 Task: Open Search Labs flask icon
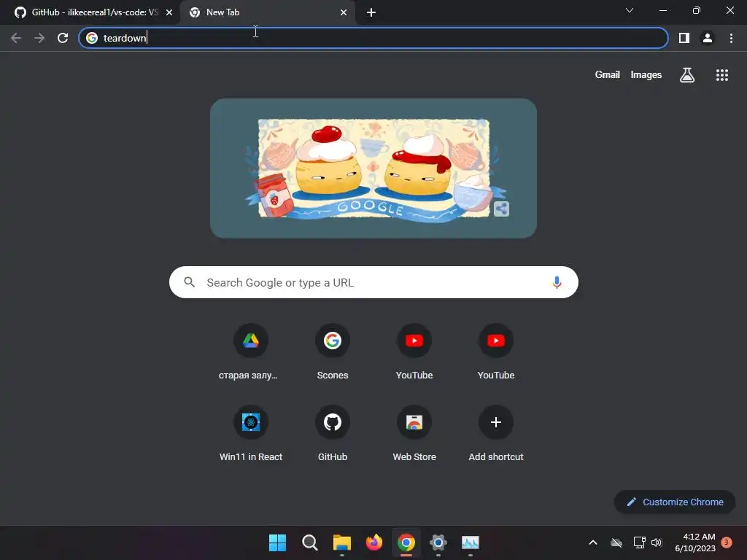point(687,75)
